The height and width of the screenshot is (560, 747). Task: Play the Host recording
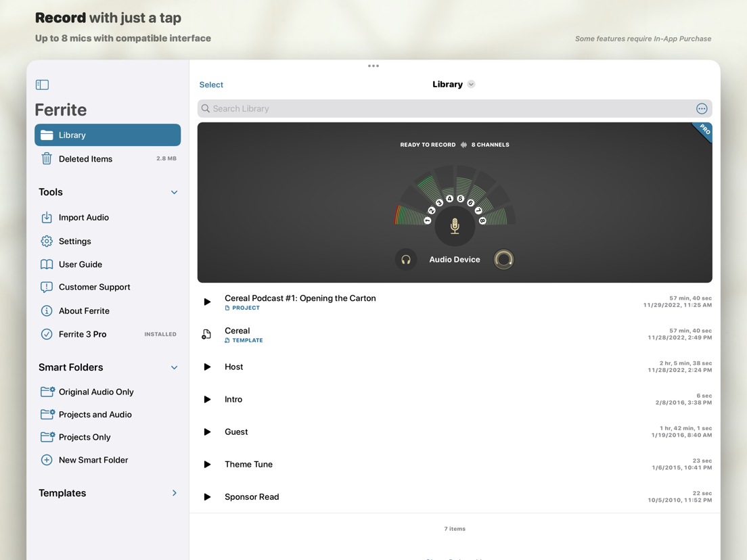click(207, 367)
